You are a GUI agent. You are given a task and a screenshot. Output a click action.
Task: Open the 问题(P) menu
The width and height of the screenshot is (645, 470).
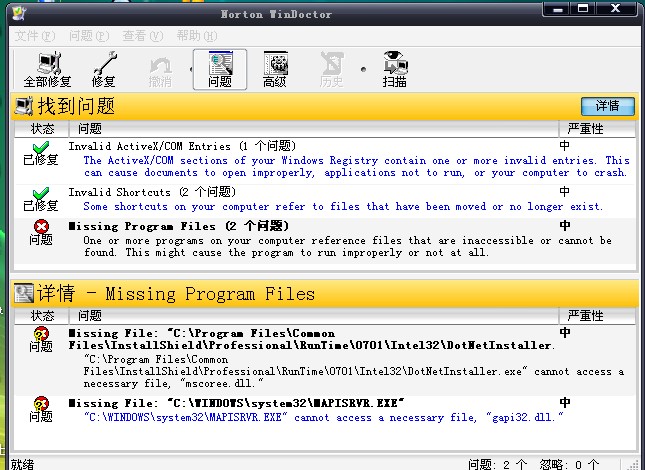coord(89,36)
